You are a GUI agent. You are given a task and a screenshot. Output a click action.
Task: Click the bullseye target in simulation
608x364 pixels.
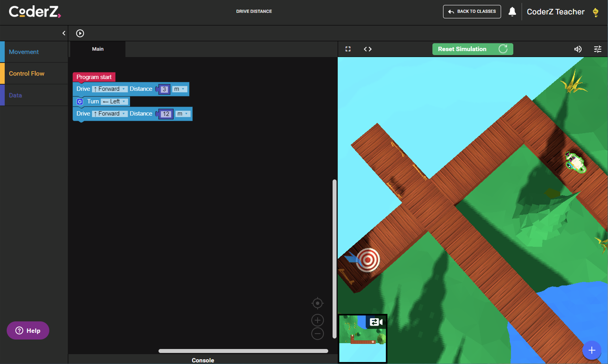pos(368,260)
